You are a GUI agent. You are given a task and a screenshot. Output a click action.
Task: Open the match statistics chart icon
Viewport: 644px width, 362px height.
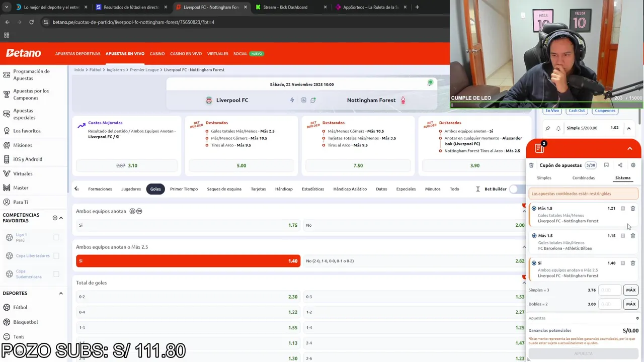[304, 100]
